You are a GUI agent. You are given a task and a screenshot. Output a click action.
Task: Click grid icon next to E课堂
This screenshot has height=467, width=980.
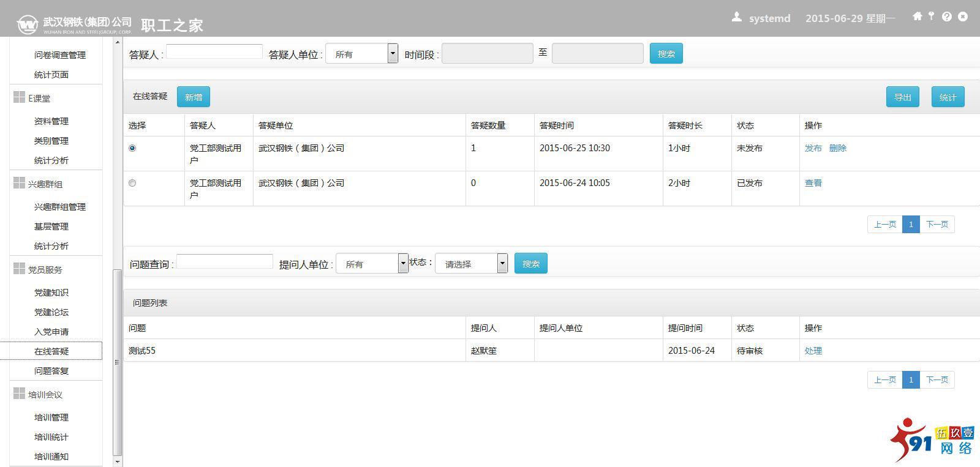[x=19, y=97]
